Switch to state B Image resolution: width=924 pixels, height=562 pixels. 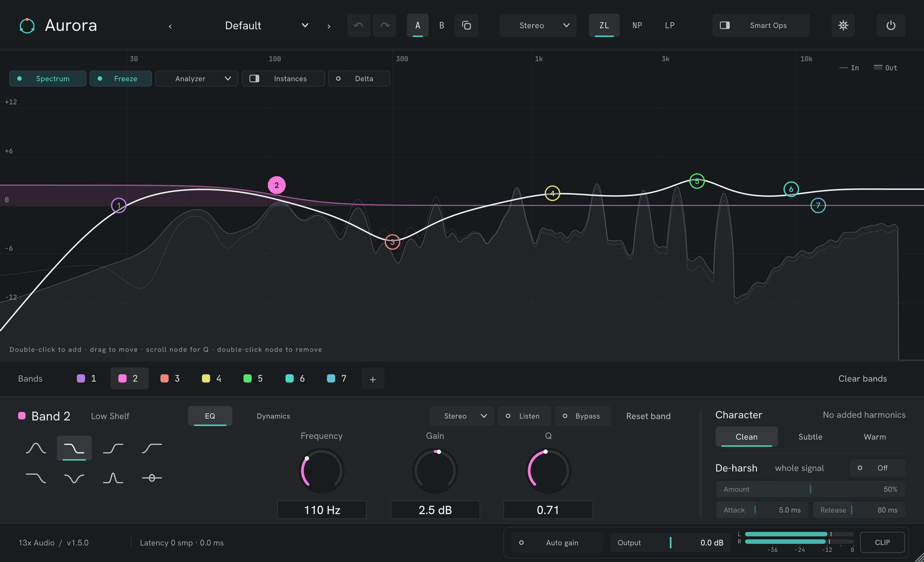tap(441, 26)
